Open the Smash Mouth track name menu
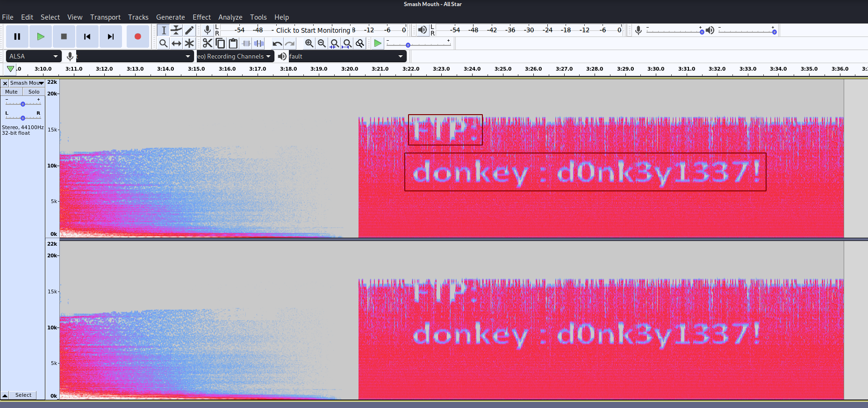868x408 pixels. click(x=27, y=83)
